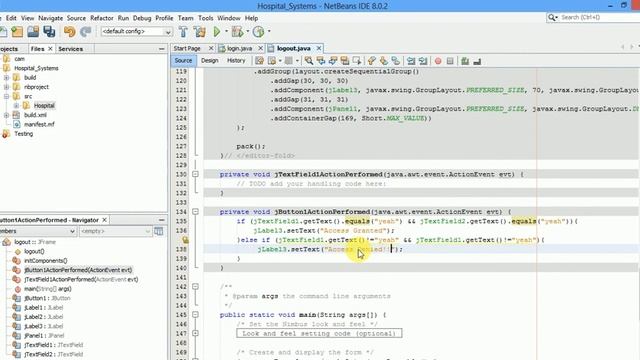Toggle Rectangular Selection icon
The height and width of the screenshot is (360, 640).
pyautogui.click(x=357, y=61)
